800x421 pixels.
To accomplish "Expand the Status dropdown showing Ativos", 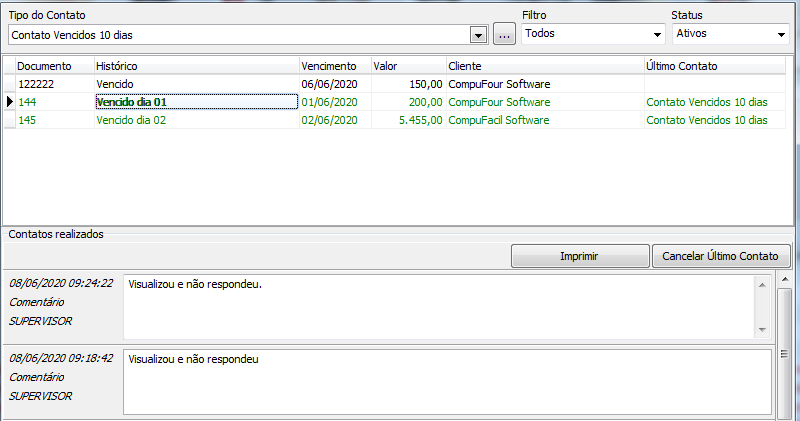I will coord(781,34).
